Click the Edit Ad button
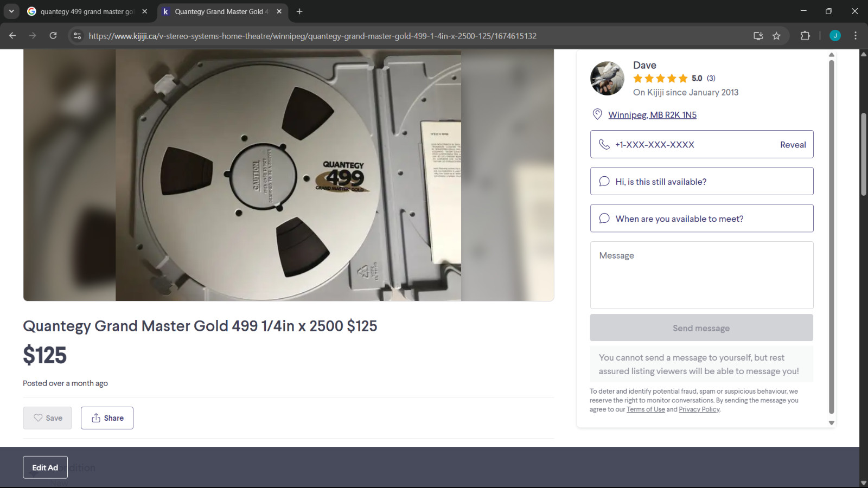 (x=45, y=467)
